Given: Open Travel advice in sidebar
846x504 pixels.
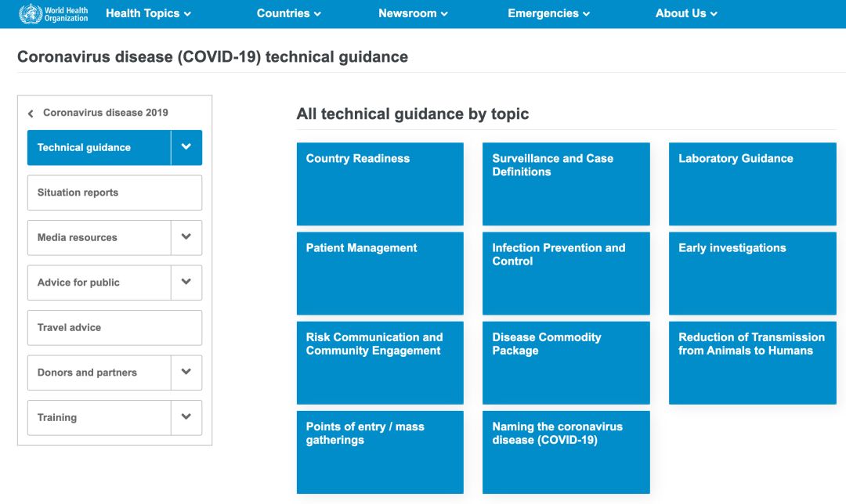Looking at the screenshot, I should click(x=115, y=327).
